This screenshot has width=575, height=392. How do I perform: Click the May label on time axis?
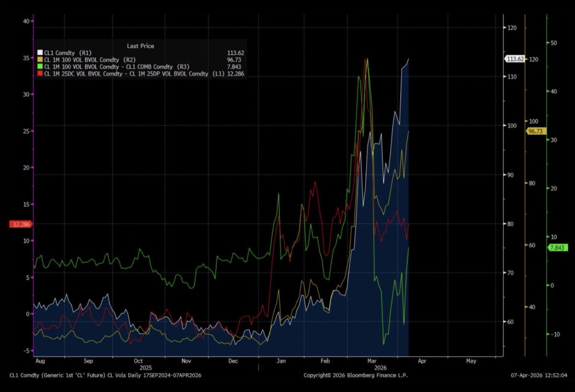[x=471, y=361]
